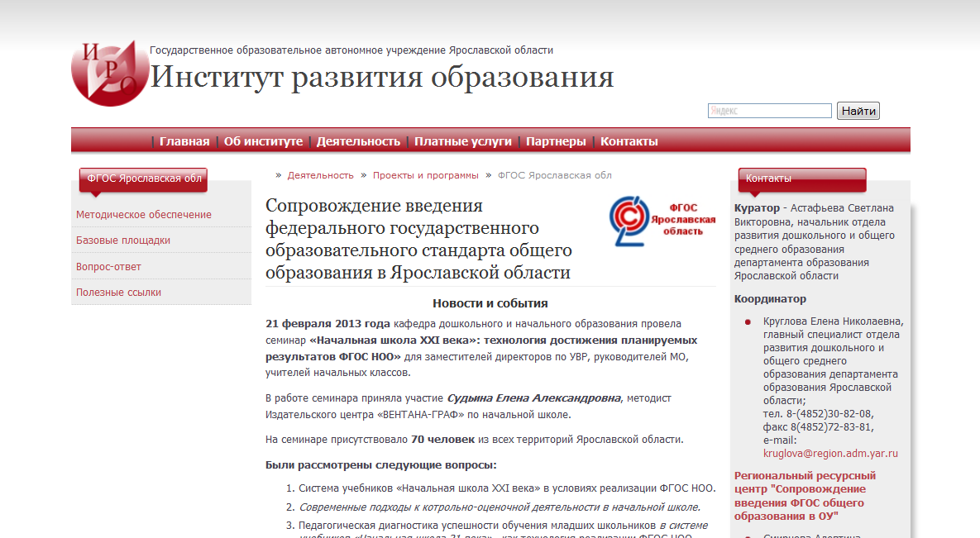Image resolution: width=980 pixels, height=538 pixels.
Task: Open the Полезные ссылки sidebar link
Action: coord(119,293)
